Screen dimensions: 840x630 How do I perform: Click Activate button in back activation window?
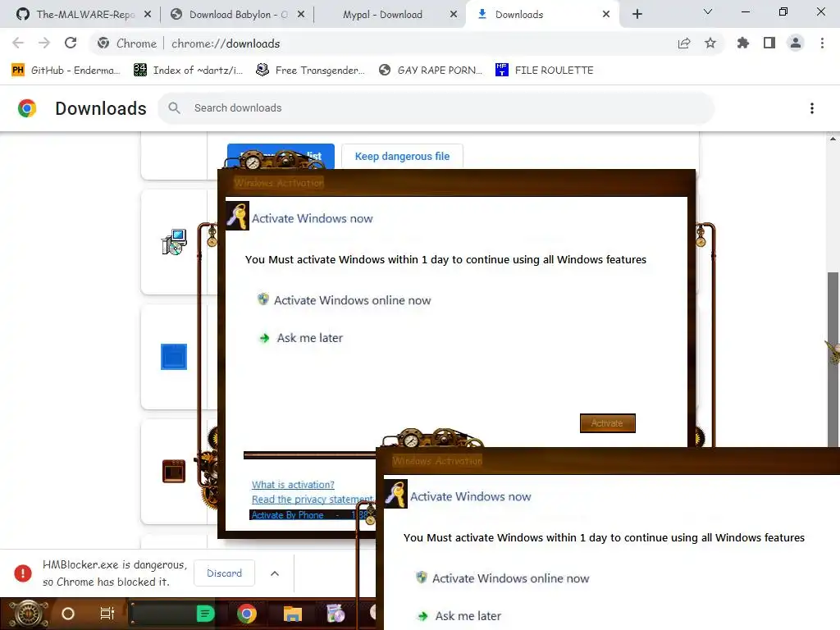608,423
